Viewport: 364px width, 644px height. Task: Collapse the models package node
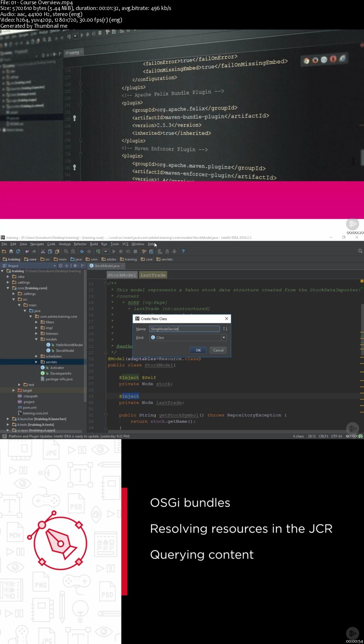click(x=36, y=339)
